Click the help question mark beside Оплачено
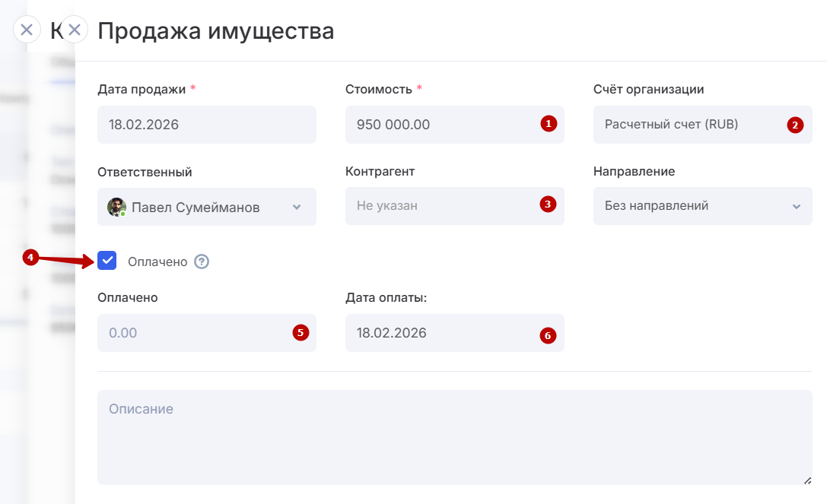This screenshot has height=504, width=827. (202, 262)
